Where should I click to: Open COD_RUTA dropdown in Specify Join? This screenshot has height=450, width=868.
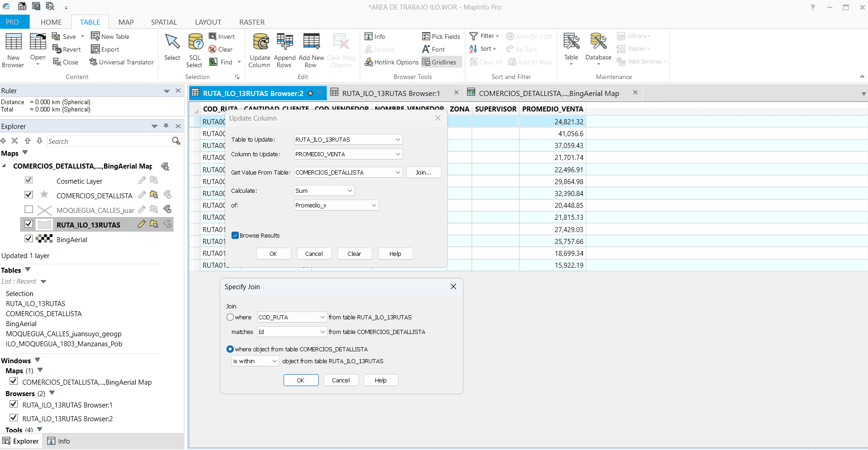click(x=292, y=317)
